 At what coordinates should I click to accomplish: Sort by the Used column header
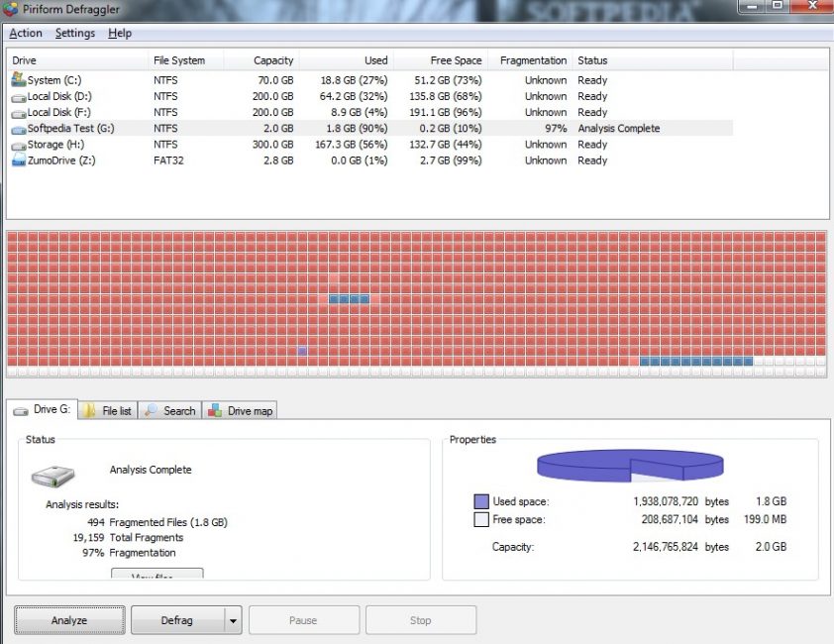click(x=347, y=60)
